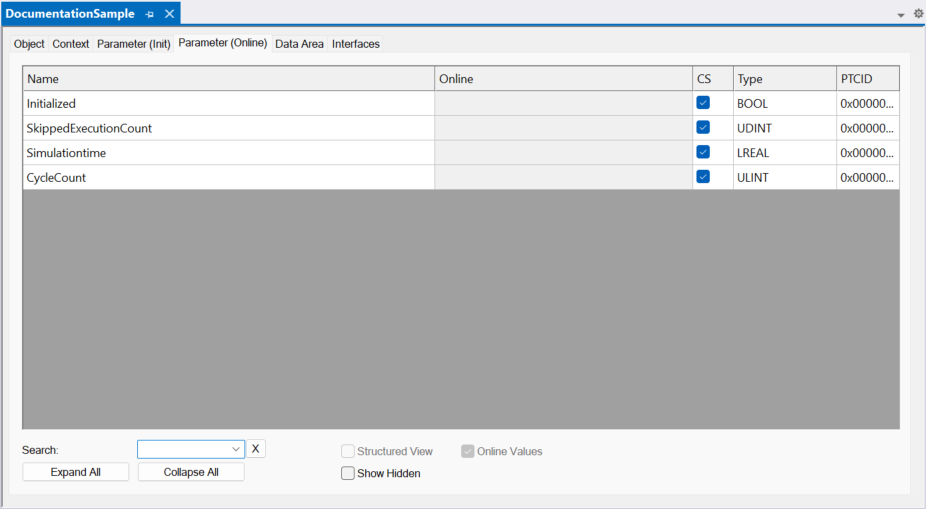Toggle the CS checkbox for SkippedExecutionCount
This screenshot has width=926, height=509.
click(x=703, y=128)
